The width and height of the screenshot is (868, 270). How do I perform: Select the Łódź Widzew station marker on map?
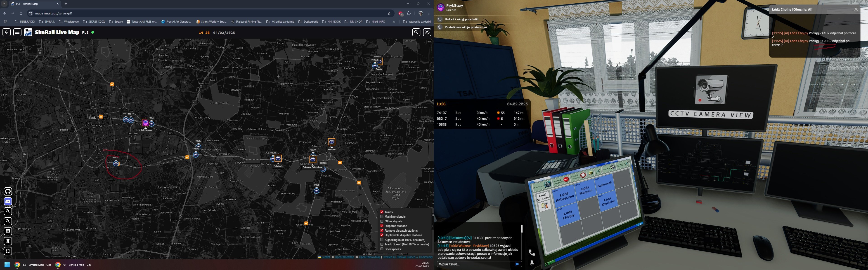tap(146, 123)
